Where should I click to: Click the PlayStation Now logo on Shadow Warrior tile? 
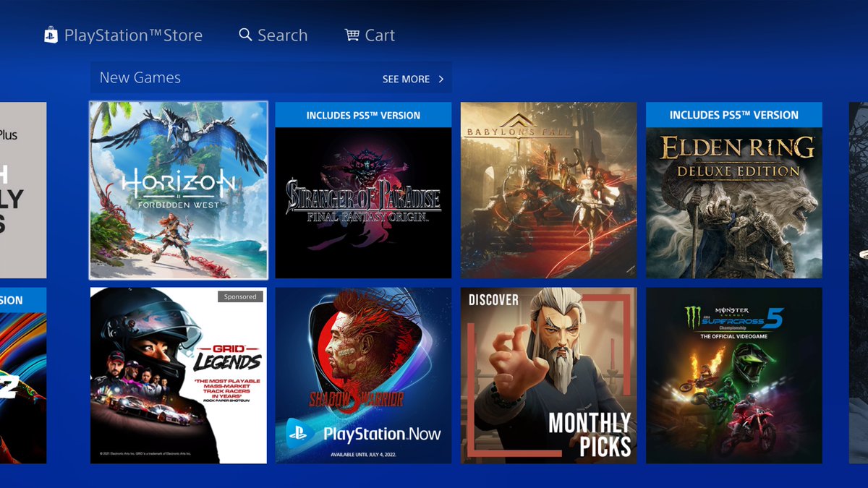click(363, 434)
